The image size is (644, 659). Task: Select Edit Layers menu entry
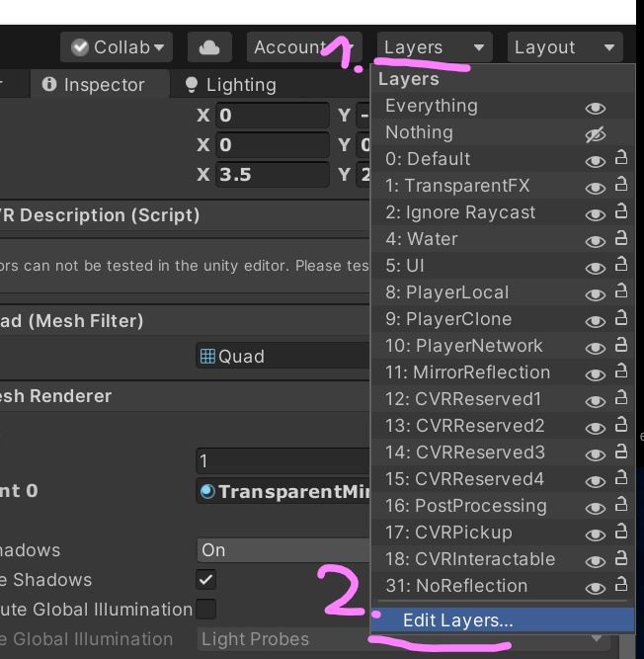tap(458, 620)
